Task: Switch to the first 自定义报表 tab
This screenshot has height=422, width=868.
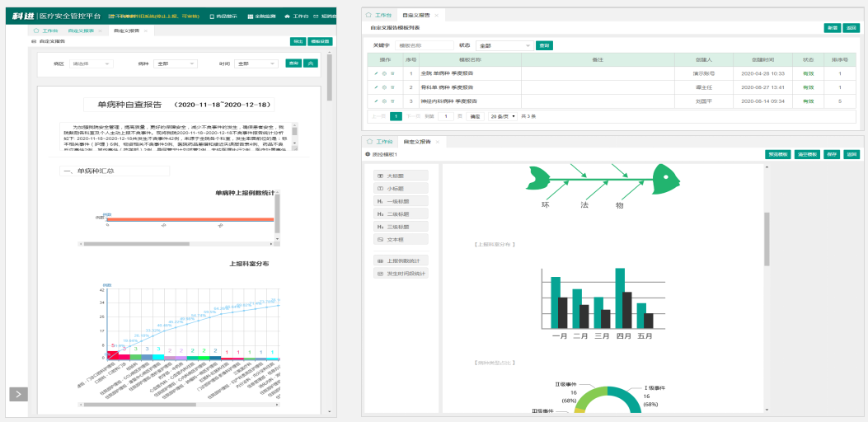Action: point(82,30)
